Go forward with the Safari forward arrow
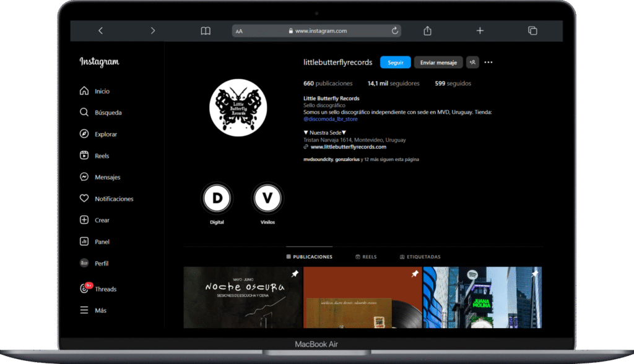 152,31
